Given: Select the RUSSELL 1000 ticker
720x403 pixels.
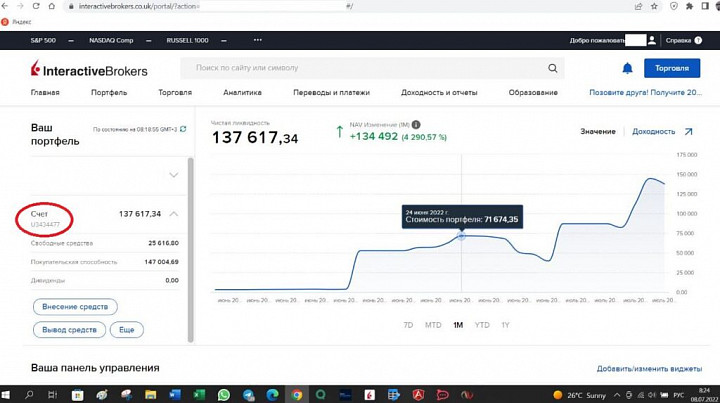Looking at the screenshot, I should [187, 40].
